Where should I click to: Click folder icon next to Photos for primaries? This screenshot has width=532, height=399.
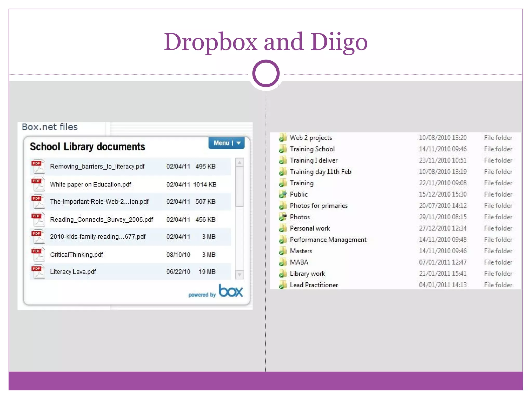283,205
